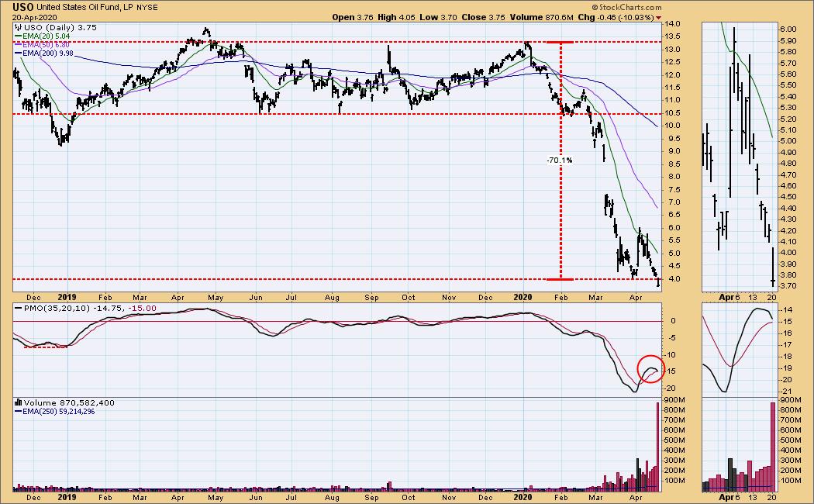The width and height of the screenshot is (814, 504).
Task: Click the -21 label on the zoomed PMO axis
Action: point(786,392)
